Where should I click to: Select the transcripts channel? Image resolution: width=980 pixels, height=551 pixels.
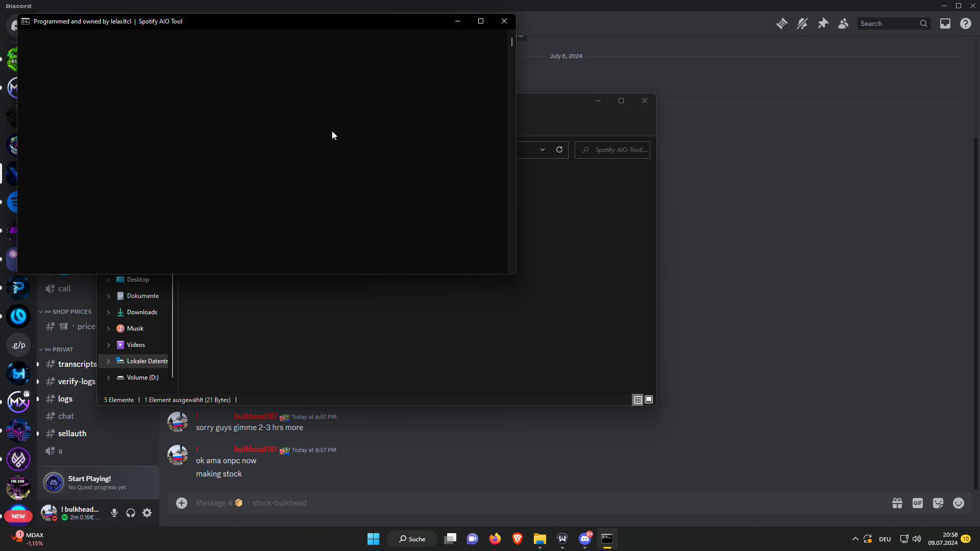(77, 364)
